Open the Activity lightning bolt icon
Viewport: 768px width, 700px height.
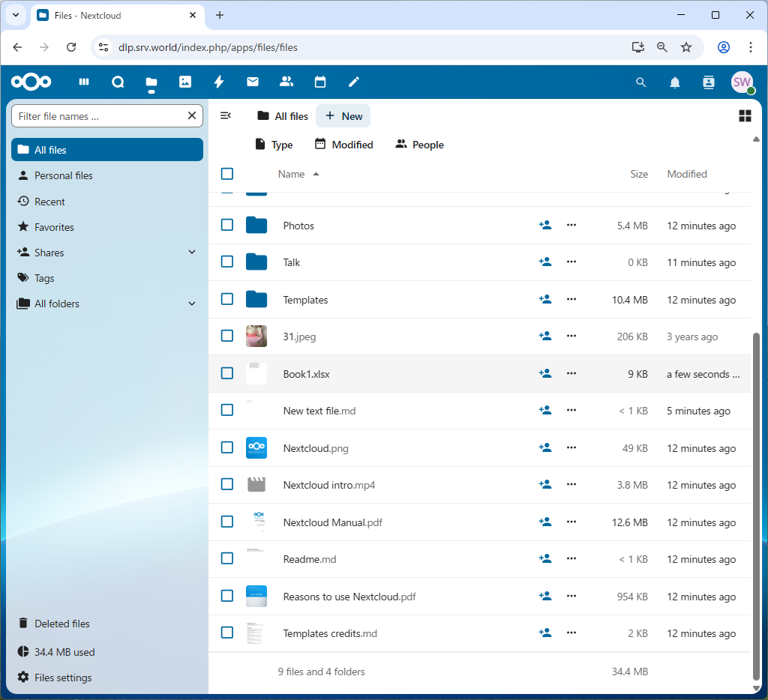point(219,82)
